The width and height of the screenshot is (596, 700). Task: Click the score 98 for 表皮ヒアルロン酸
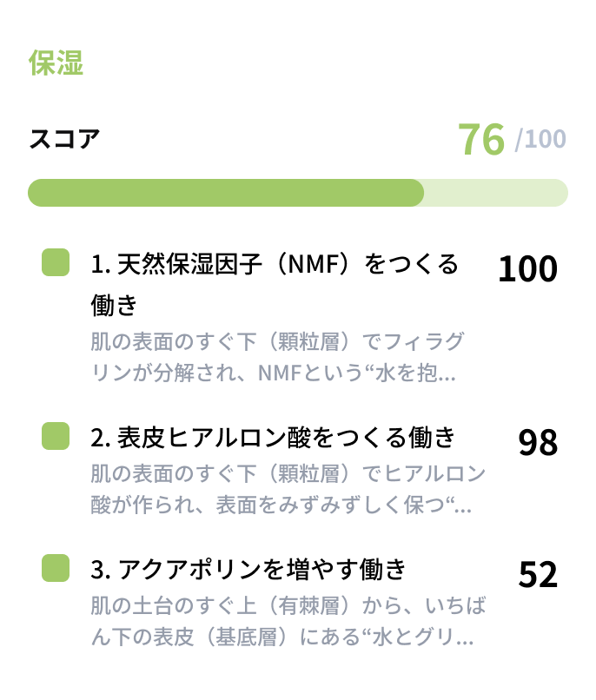coord(538,443)
